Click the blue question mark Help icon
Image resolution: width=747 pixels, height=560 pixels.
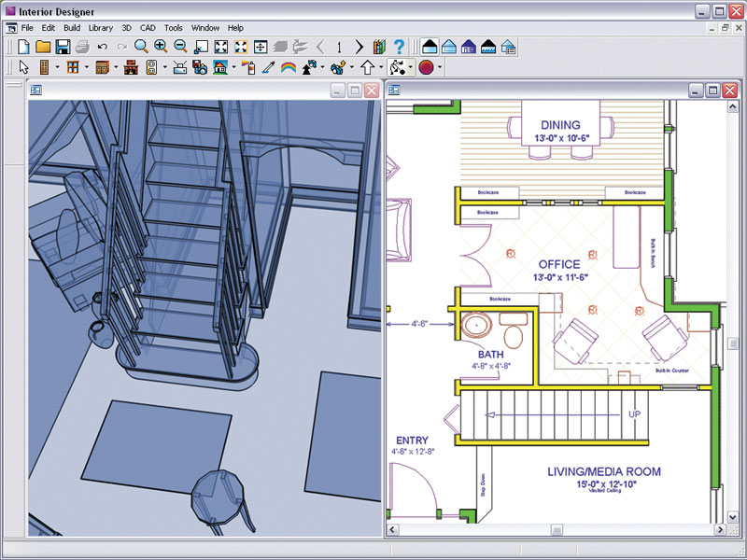(400, 47)
